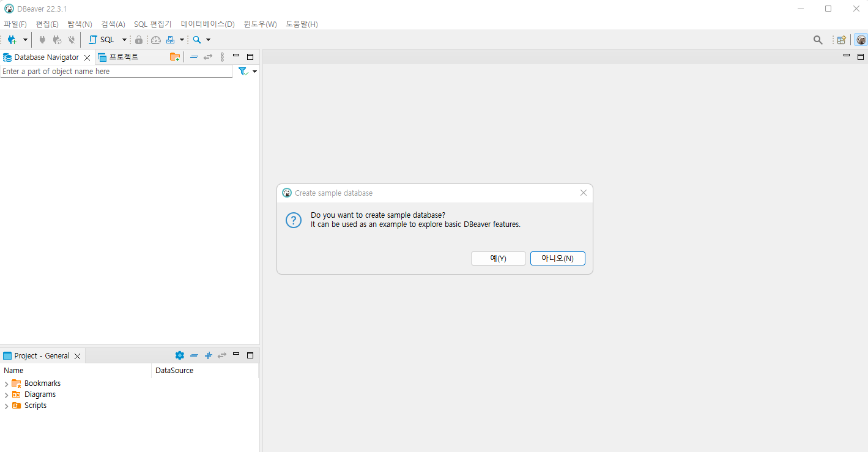Image resolution: width=868 pixels, height=452 pixels.
Task: Expand all with plus icon in Project panel
Action: pos(208,355)
